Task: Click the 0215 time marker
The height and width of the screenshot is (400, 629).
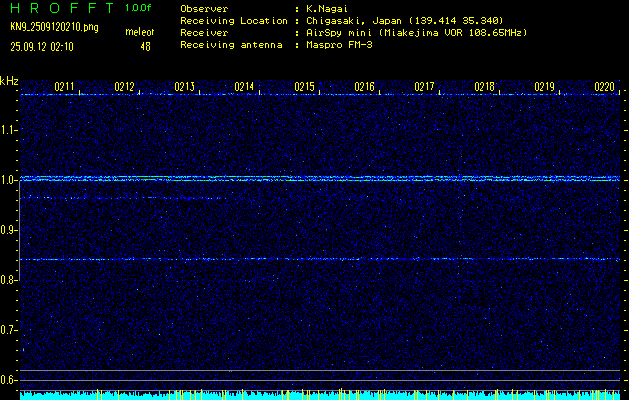Action: [304, 87]
